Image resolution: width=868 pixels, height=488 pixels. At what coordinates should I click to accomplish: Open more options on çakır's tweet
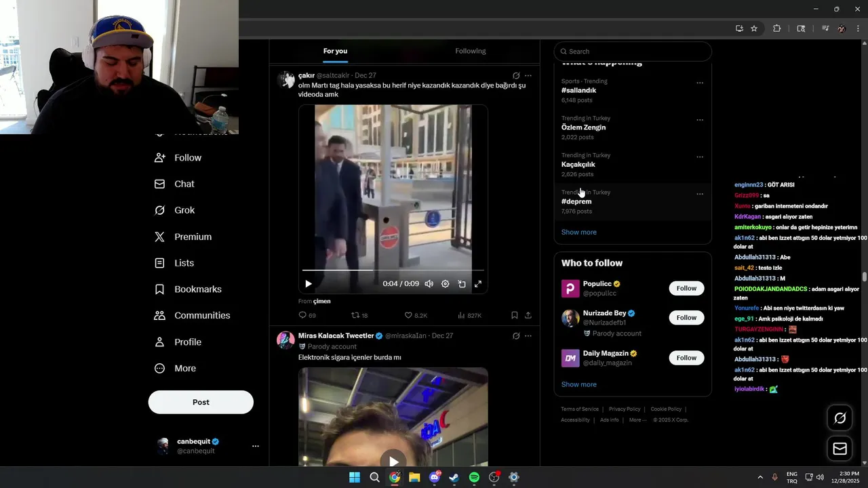coord(528,76)
